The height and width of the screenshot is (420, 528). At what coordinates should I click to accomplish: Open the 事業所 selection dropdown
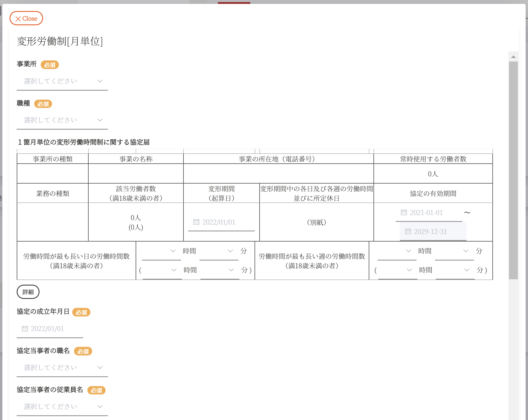[x=62, y=81]
